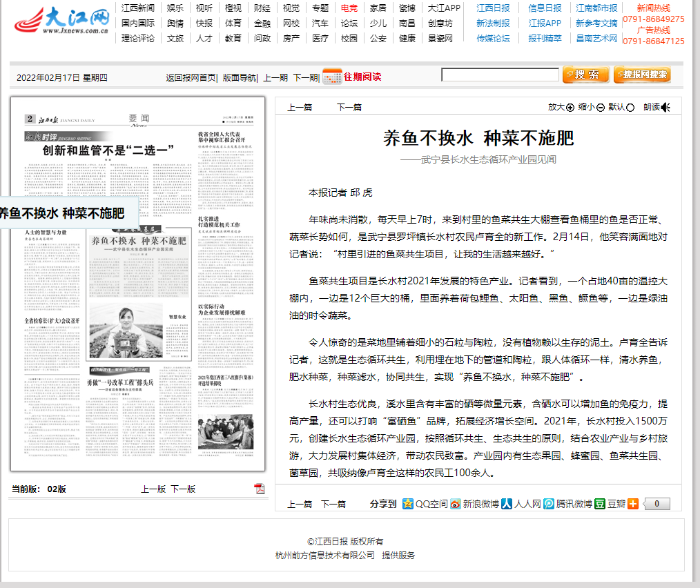Screen dimensions: 700x588
Task: Open 理论评论 navigation item
Action: coord(138,39)
